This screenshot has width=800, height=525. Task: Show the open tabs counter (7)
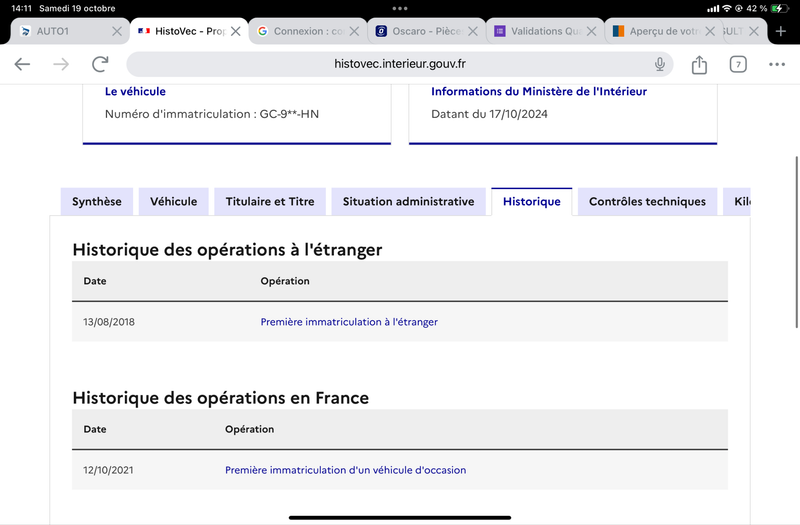pyautogui.click(x=738, y=64)
